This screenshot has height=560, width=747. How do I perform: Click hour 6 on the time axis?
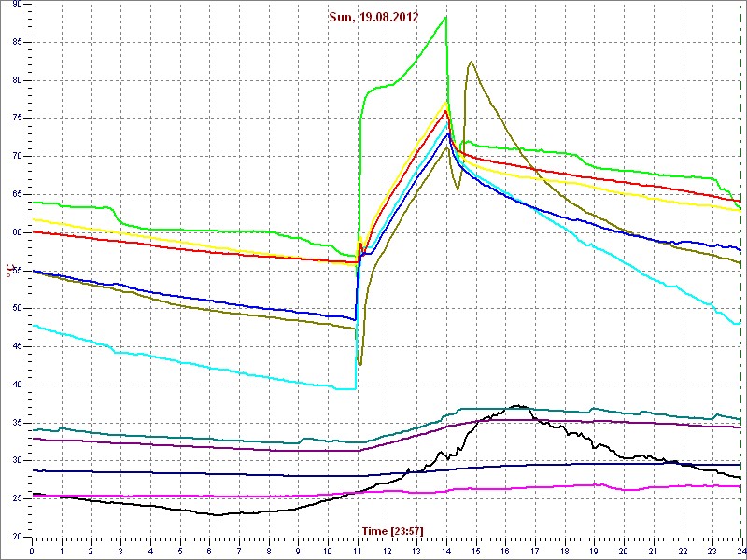click(x=209, y=551)
